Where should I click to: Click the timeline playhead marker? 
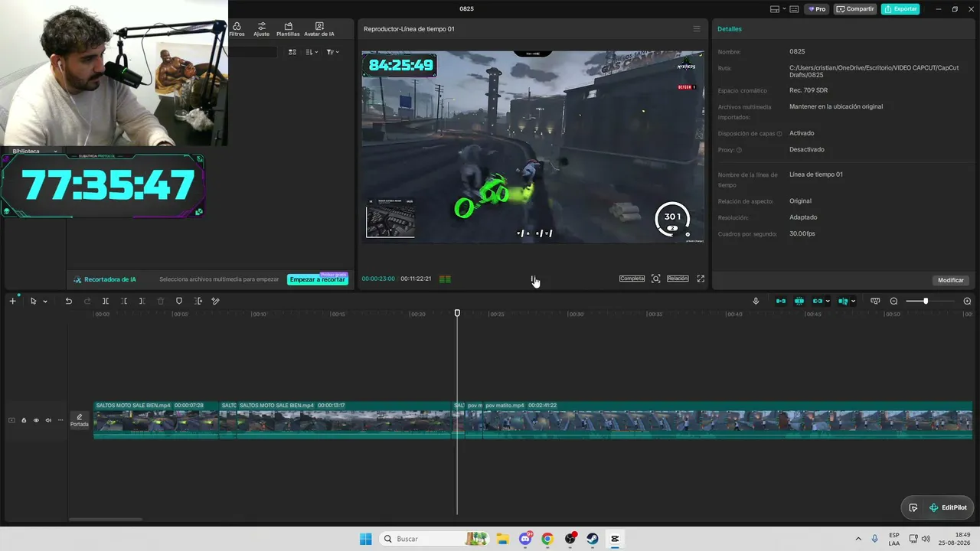click(457, 313)
